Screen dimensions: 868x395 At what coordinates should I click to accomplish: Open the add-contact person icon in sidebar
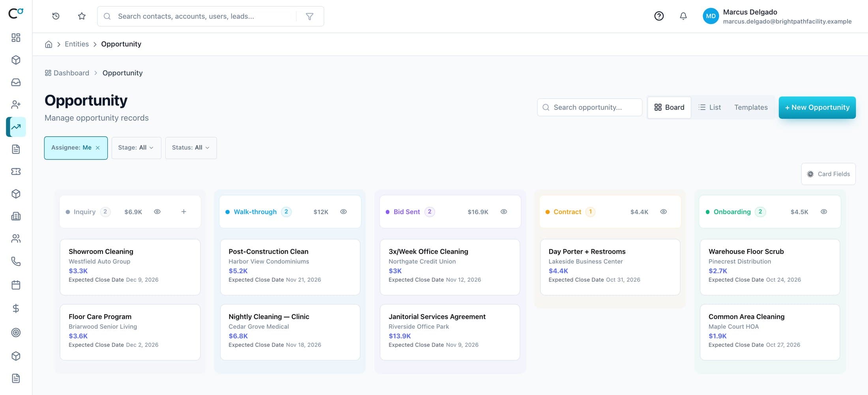pyautogui.click(x=16, y=105)
